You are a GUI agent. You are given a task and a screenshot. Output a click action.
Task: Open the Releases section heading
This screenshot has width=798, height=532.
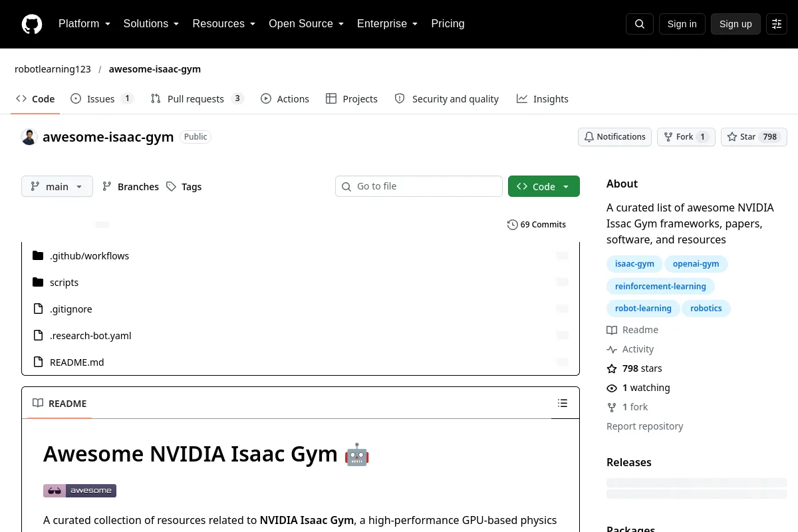pos(629,462)
